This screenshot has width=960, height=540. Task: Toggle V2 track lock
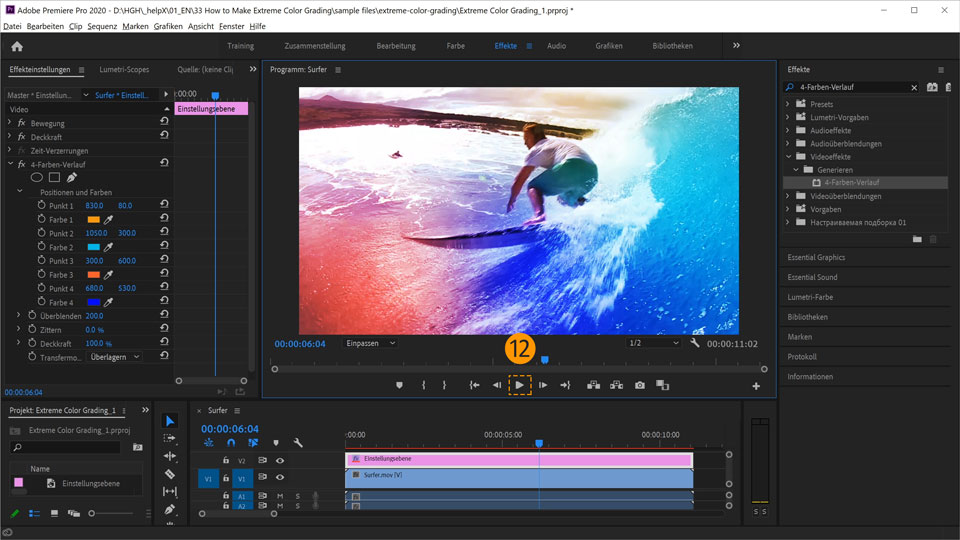click(x=226, y=460)
